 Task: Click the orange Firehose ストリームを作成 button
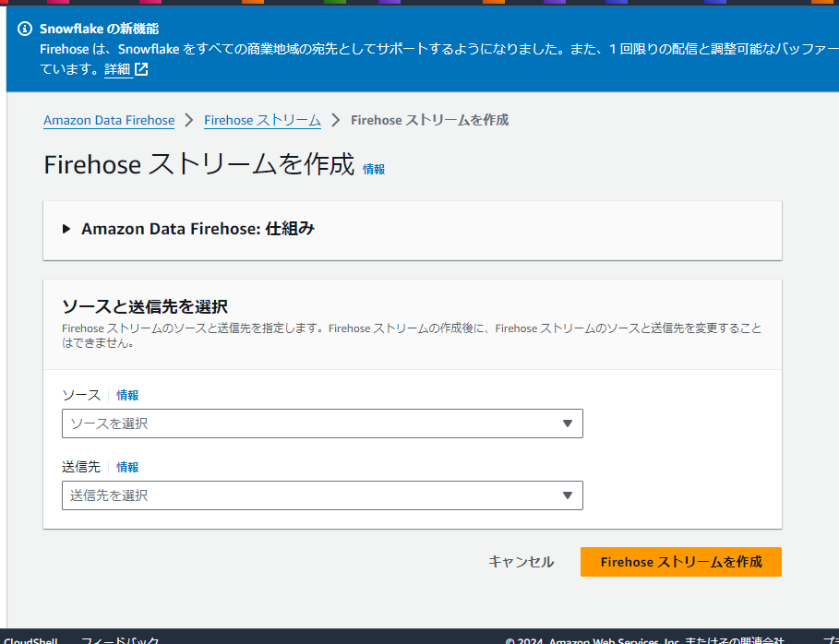680,562
